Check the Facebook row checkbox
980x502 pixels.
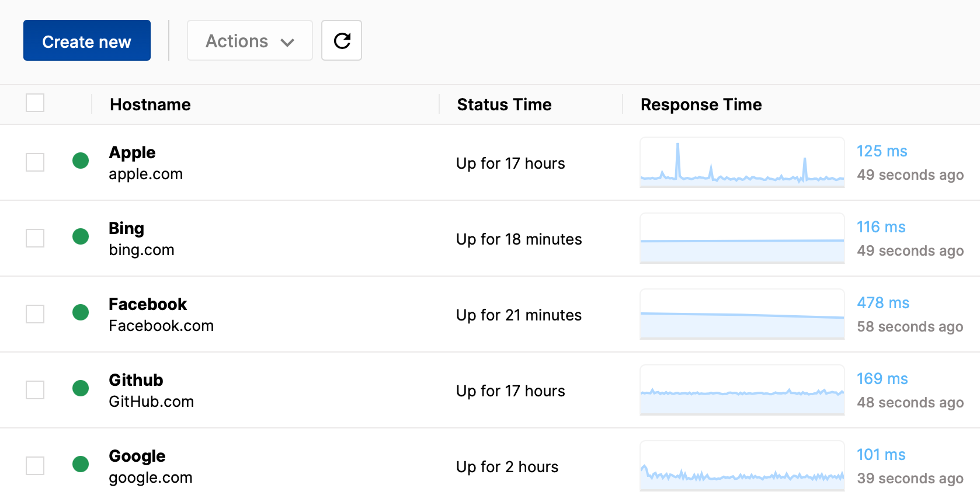coord(35,314)
